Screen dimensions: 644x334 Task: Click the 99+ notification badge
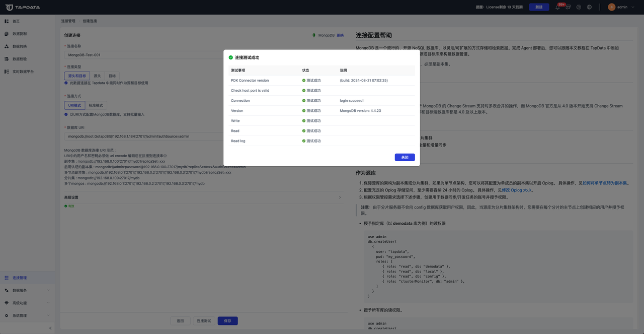coord(562,5)
